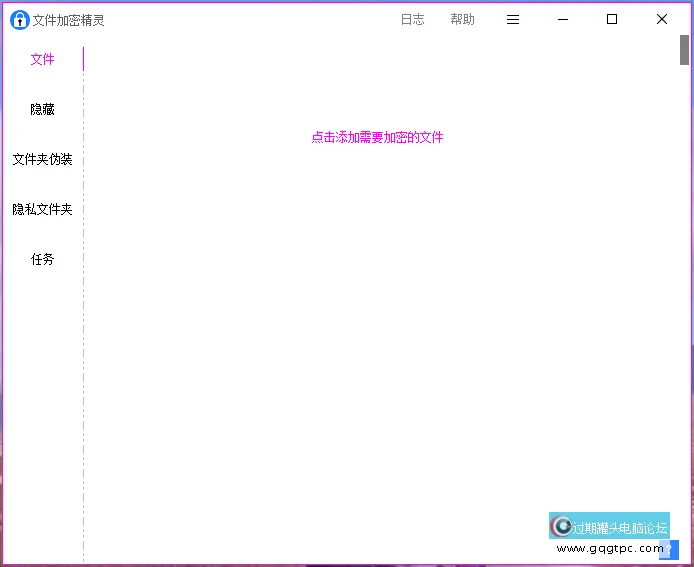The height and width of the screenshot is (567, 694).
Task: Switch to the 文件 tab
Action: 42,60
